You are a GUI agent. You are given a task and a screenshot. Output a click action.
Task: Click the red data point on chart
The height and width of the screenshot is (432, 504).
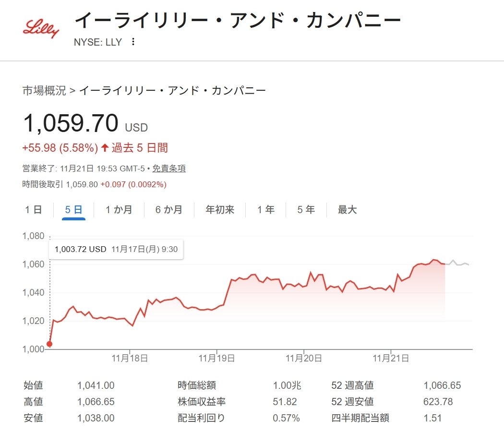coord(49,344)
